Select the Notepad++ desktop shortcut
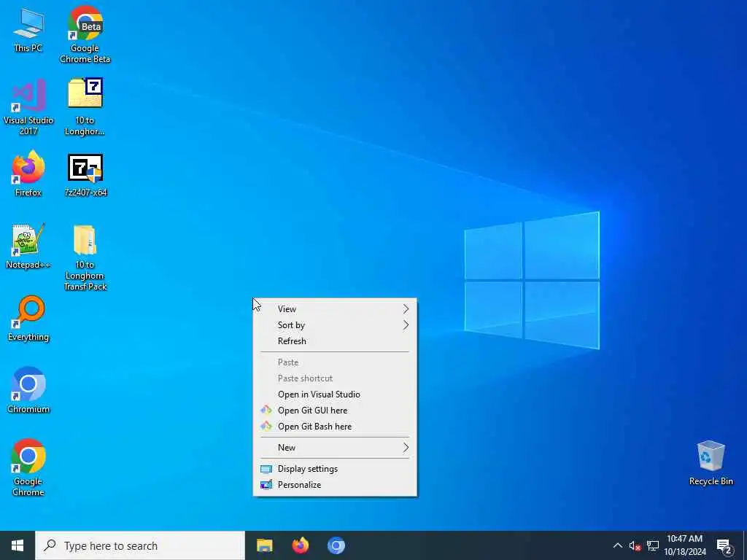This screenshot has width=747, height=560. 28,246
